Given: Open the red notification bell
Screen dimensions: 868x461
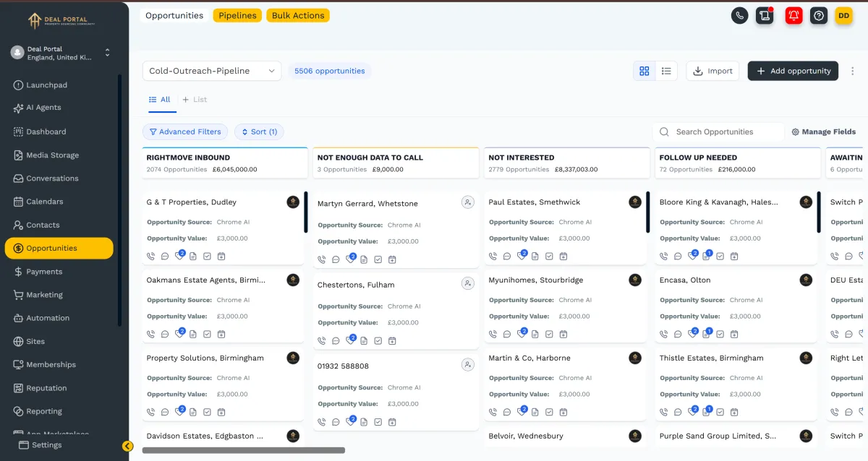Looking at the screenshot, I should pos(794,15).
